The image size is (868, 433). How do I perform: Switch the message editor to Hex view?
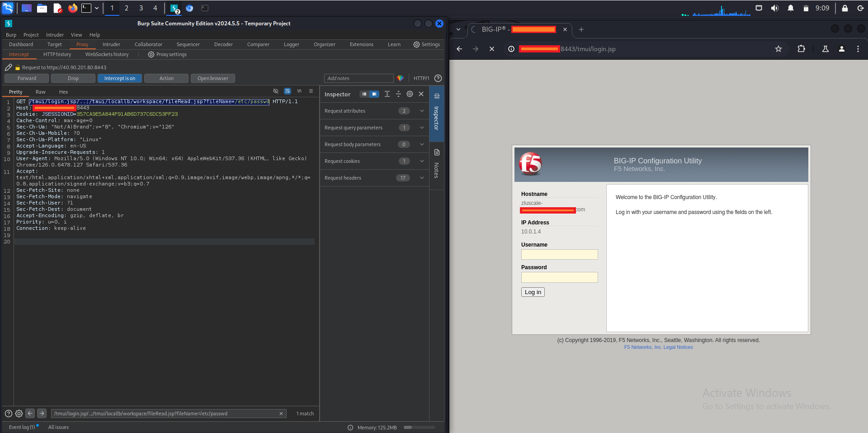coord(63,92)
